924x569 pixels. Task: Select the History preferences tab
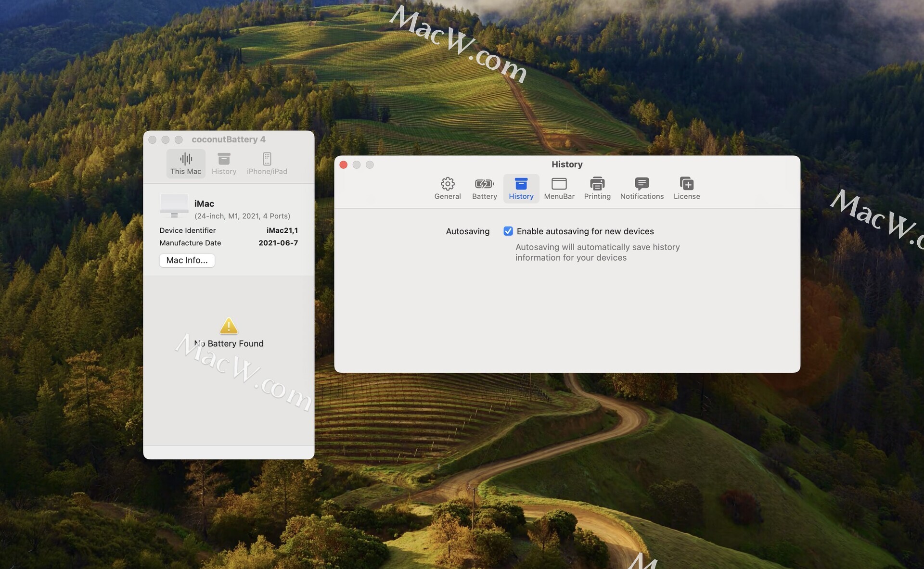click(x=521, y=188)
